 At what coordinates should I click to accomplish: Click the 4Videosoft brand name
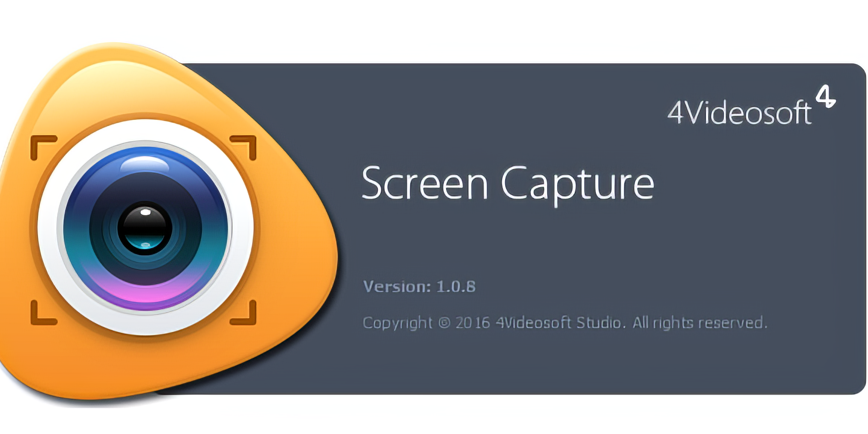click(740, 113)
